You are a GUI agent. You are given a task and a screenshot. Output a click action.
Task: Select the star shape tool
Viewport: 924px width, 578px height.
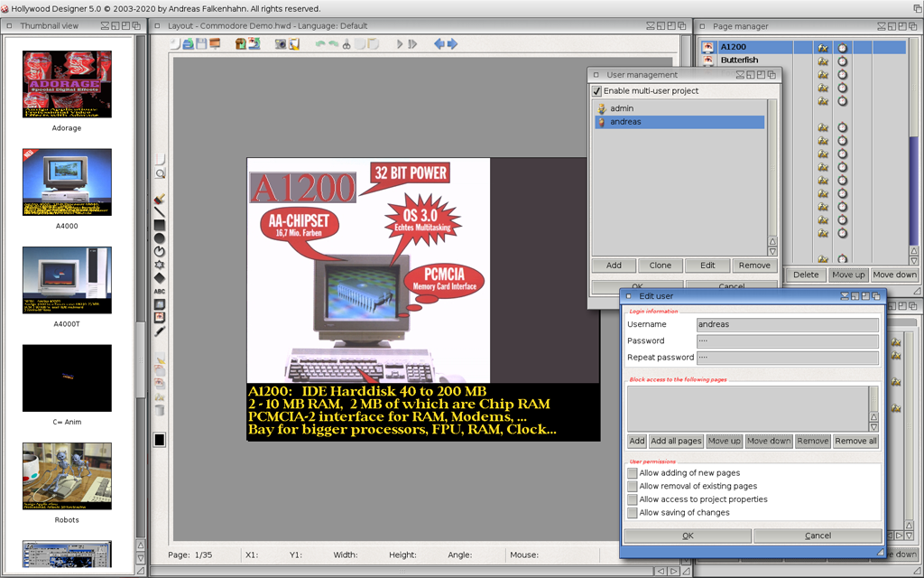coord(160,265)
